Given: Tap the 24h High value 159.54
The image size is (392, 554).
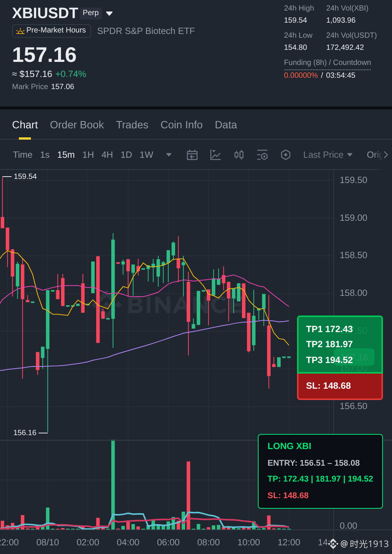Looking at the screenshot, I should point(296,20).
